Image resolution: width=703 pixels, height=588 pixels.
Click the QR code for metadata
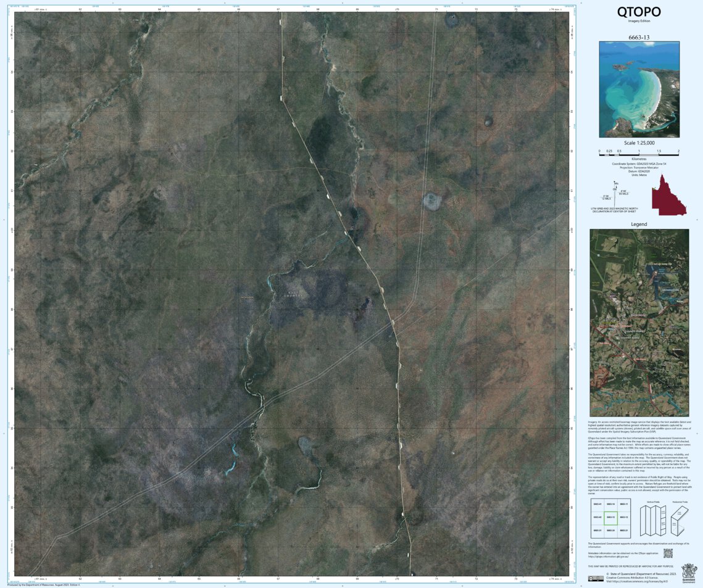point(668,553)
